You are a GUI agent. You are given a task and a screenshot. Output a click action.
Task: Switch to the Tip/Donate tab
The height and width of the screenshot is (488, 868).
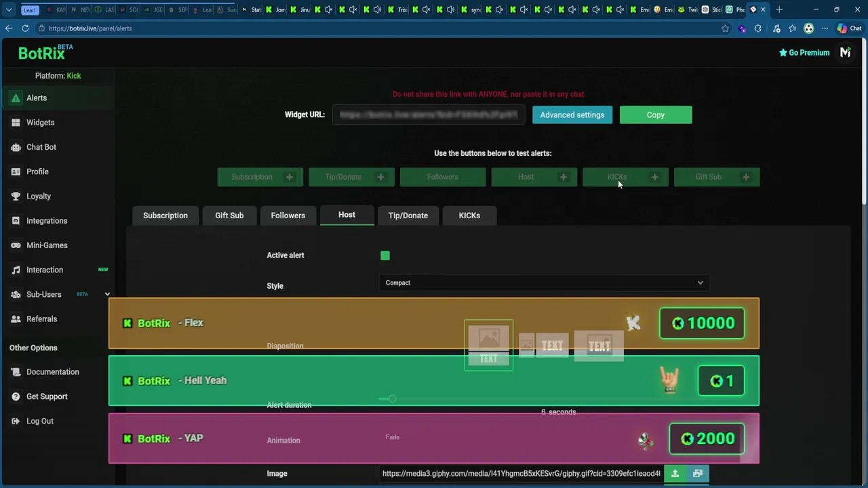pyautogui.click(x=408, y=216)
